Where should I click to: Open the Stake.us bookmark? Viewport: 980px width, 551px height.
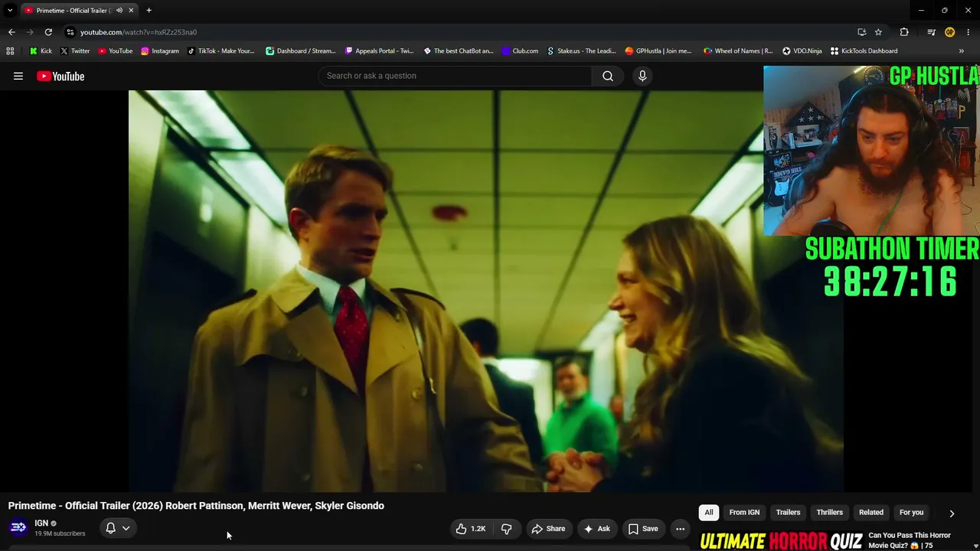pos(581,51)
